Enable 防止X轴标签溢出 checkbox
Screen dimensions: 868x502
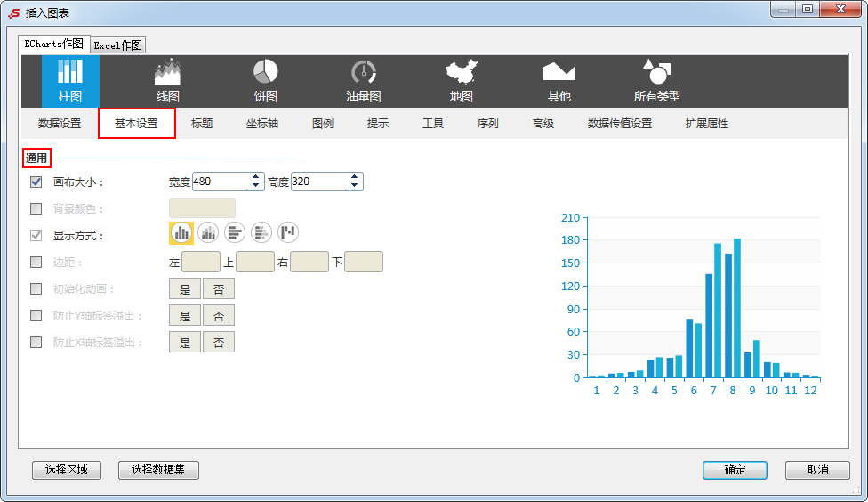point(36,342)
